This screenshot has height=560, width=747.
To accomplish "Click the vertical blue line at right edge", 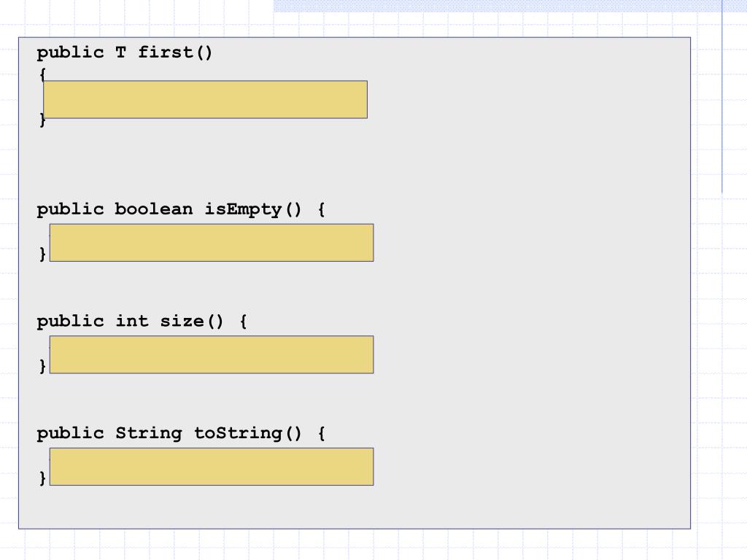I will click(x=721, y=96).
